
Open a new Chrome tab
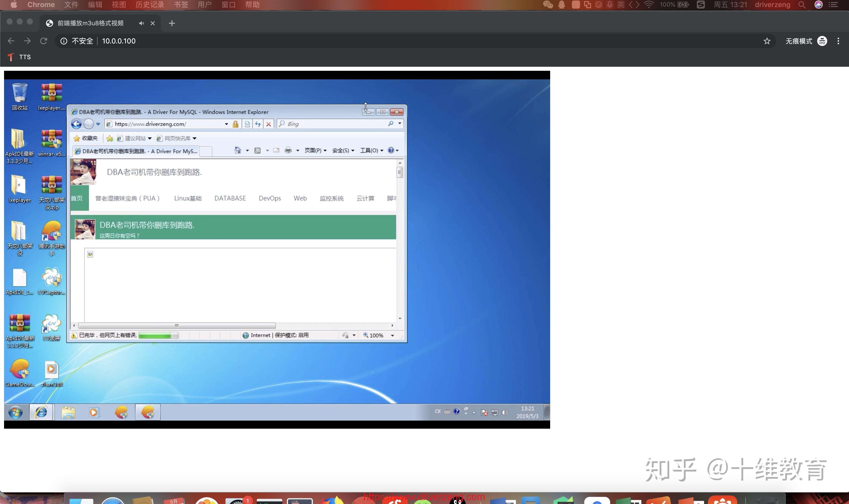click(x=172, y=23)
